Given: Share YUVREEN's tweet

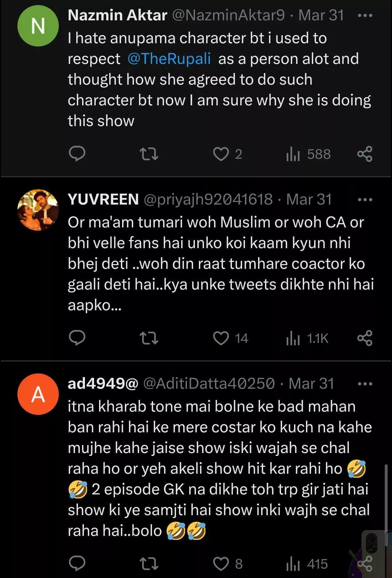Looking at the screenshot, I should click(x=364, y=338).
